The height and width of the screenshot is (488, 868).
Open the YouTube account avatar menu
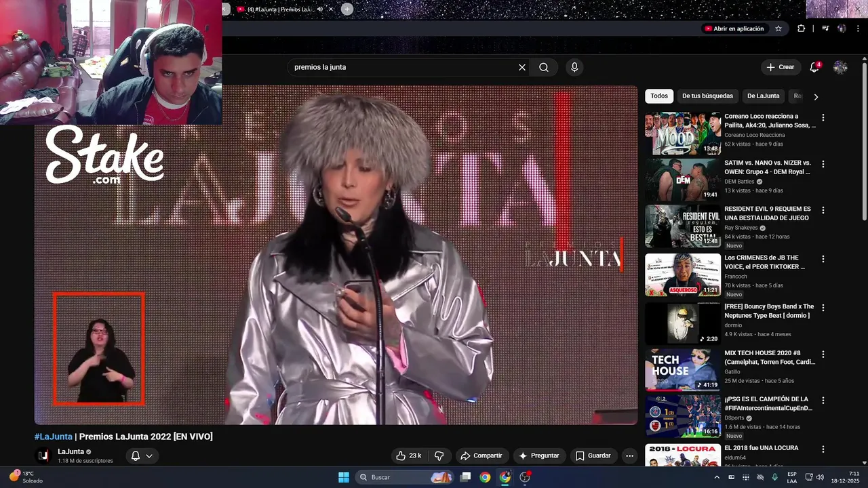click(x=840, y=67)
